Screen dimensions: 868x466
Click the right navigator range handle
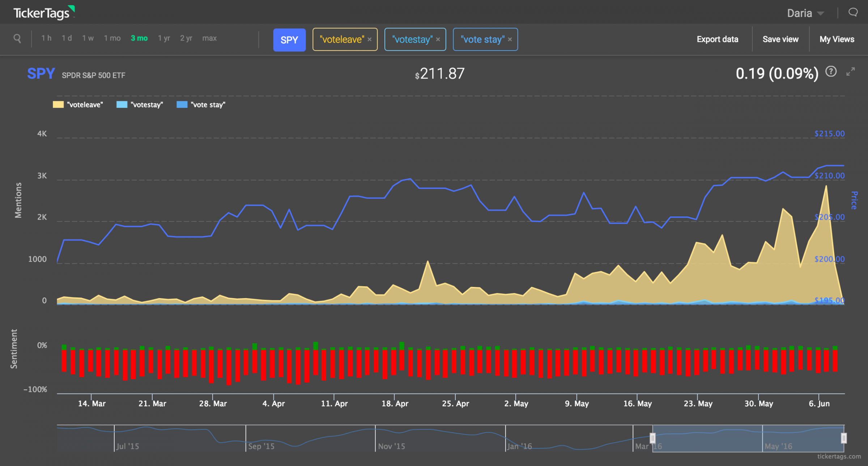click(844, 438)
